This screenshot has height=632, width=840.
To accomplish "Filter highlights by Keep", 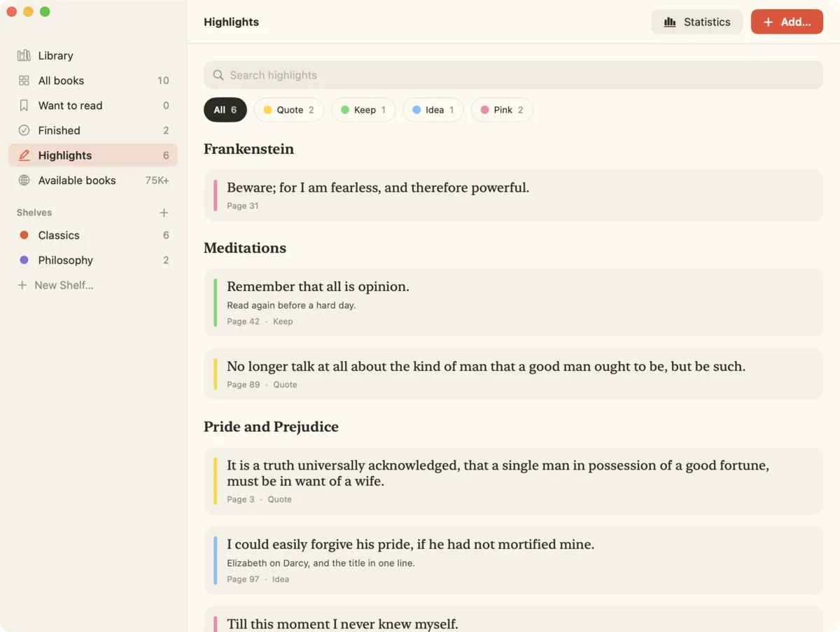I will [363, 110].
